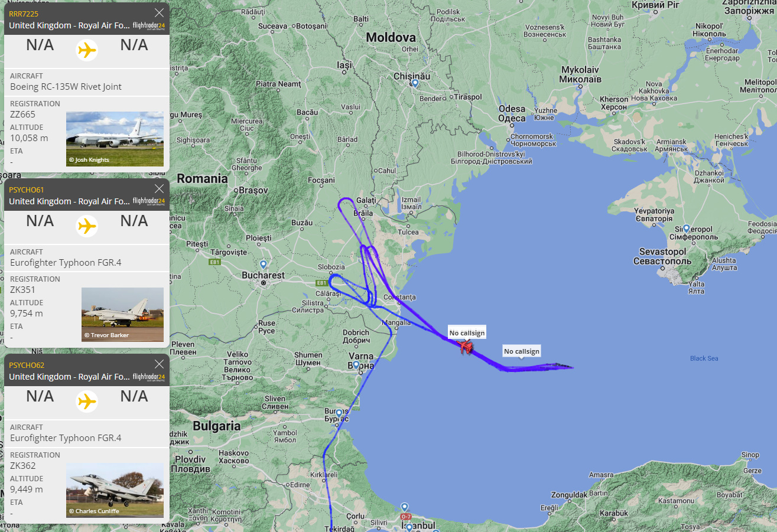Click the Boeing RC-135W Rivet Joint aircraft text
The image size is (777, 532).
click(66, 86)
